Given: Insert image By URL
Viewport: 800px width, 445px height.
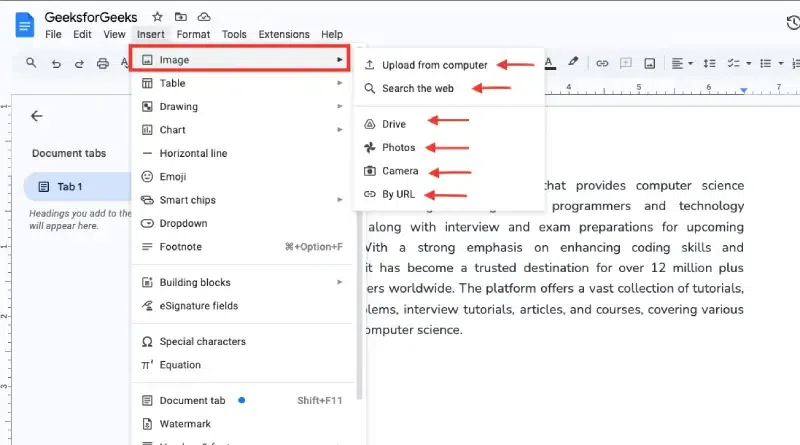Looking at the screenshot, I should (449, 194).
